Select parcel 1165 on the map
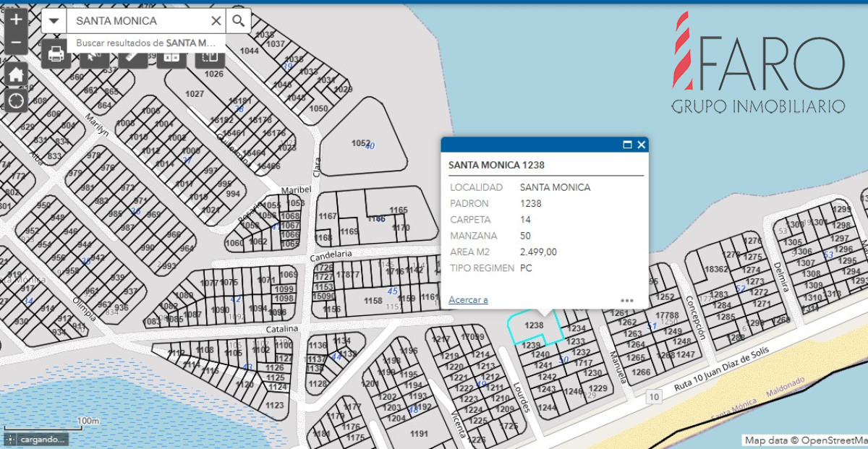The width and height of the screenshot is (868, 449). click(x=399, y=210)
